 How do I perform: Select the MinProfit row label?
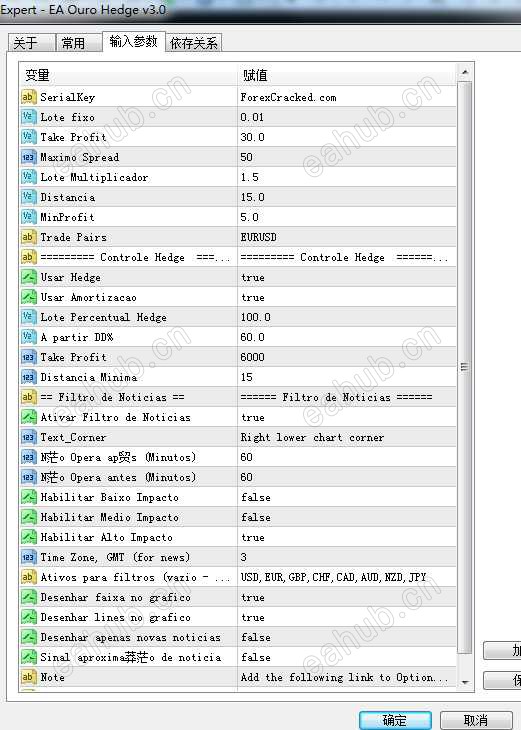(x=68, y=217)
